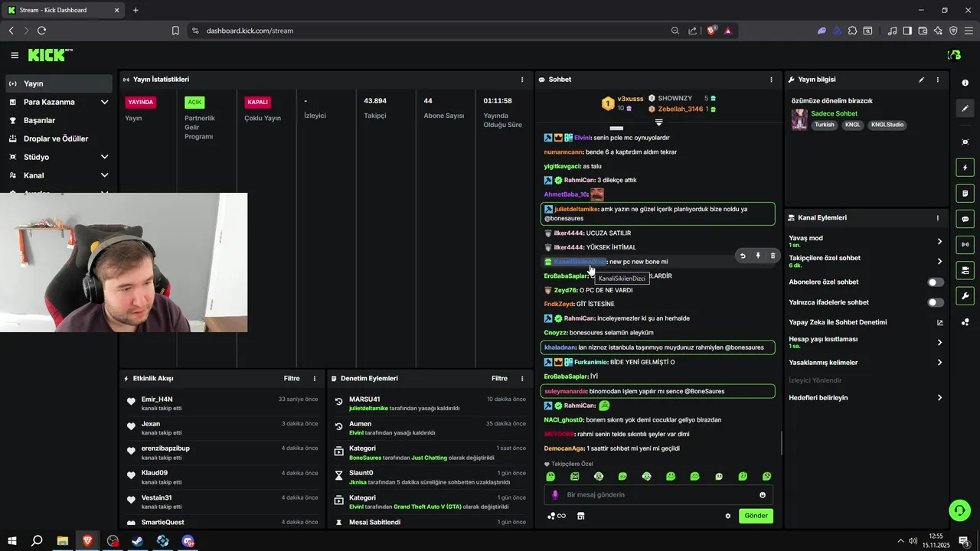Click the Gönder send button
The width and height of the screenshot is (980, 551).
pyautogui.click(x=756, y=516)
